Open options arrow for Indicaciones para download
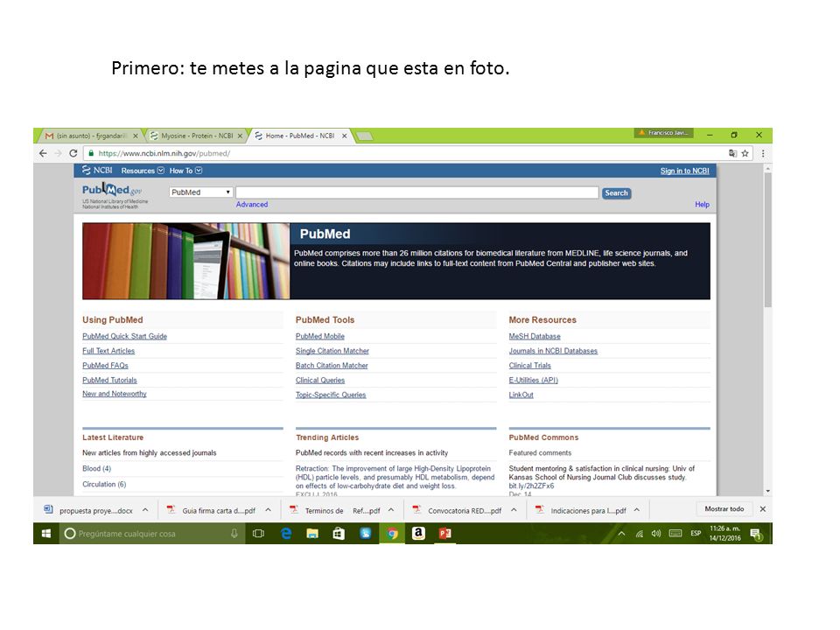 click(637, 510)
